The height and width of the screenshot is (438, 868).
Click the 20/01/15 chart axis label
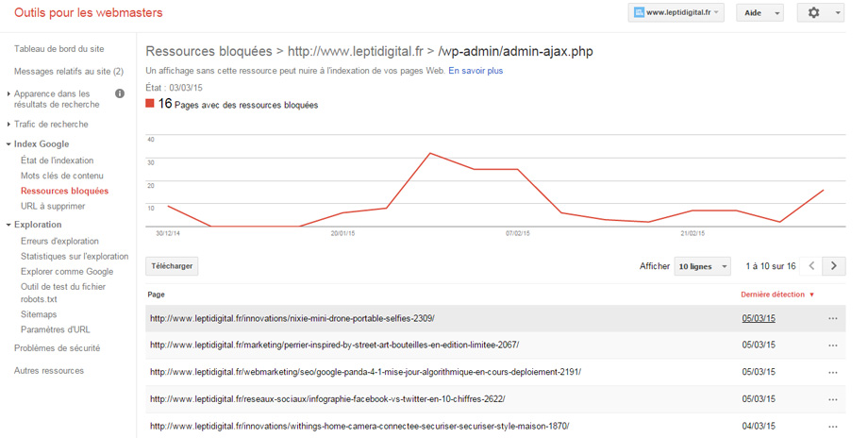[x=342, y=234]
